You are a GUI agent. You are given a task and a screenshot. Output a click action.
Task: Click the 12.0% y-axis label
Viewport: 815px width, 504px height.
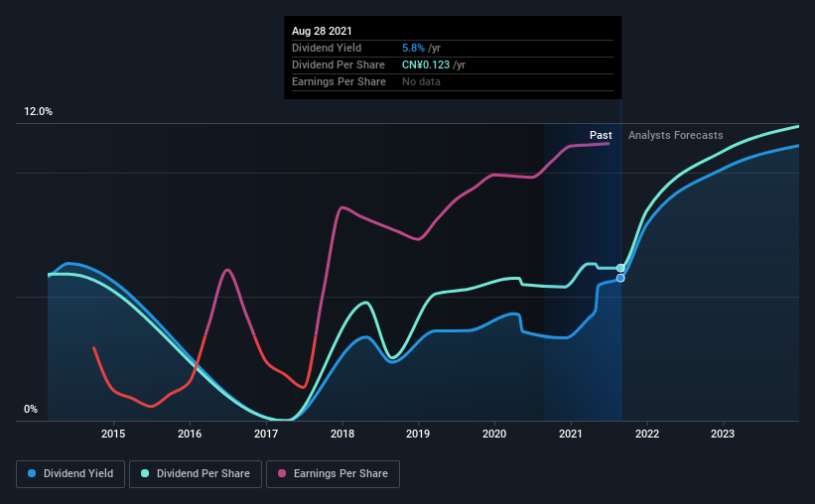[x=38, y=112]
